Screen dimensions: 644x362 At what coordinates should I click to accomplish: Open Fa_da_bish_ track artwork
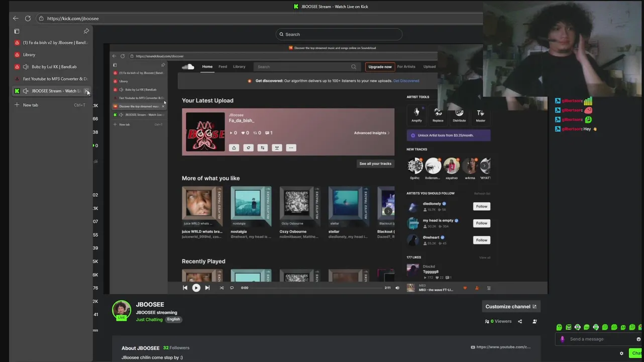pyautogui.click(x=205, y=132)
